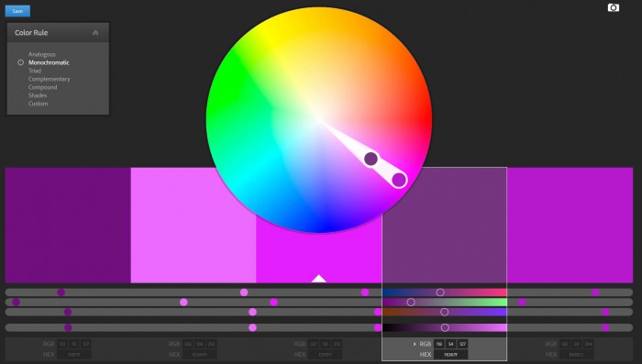
Task: Click top slider dot under rightmost violet swatch
Action: click(x=595, y=292)
